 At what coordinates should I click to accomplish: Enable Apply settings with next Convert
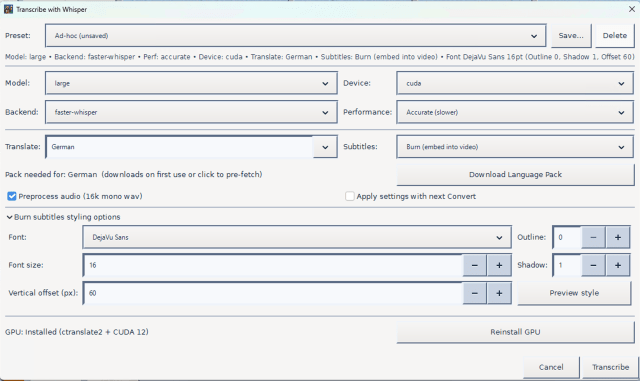pyautogui.click(x=350, y=196)
